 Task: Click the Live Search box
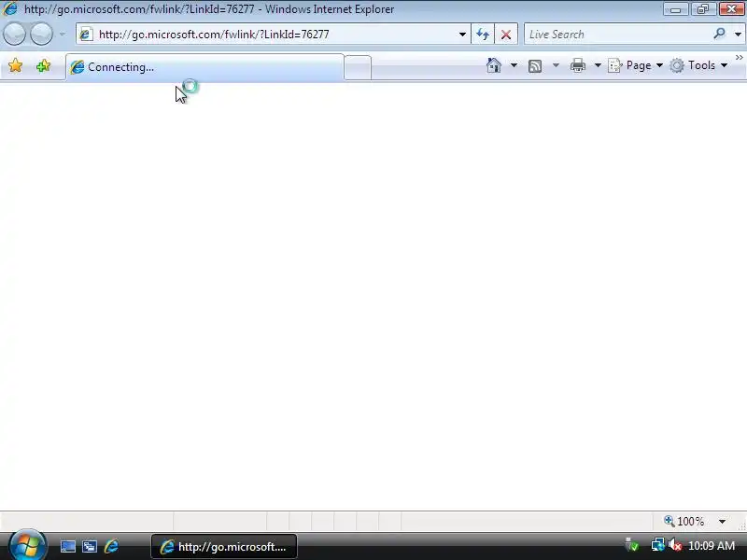(x=617, y=35)
